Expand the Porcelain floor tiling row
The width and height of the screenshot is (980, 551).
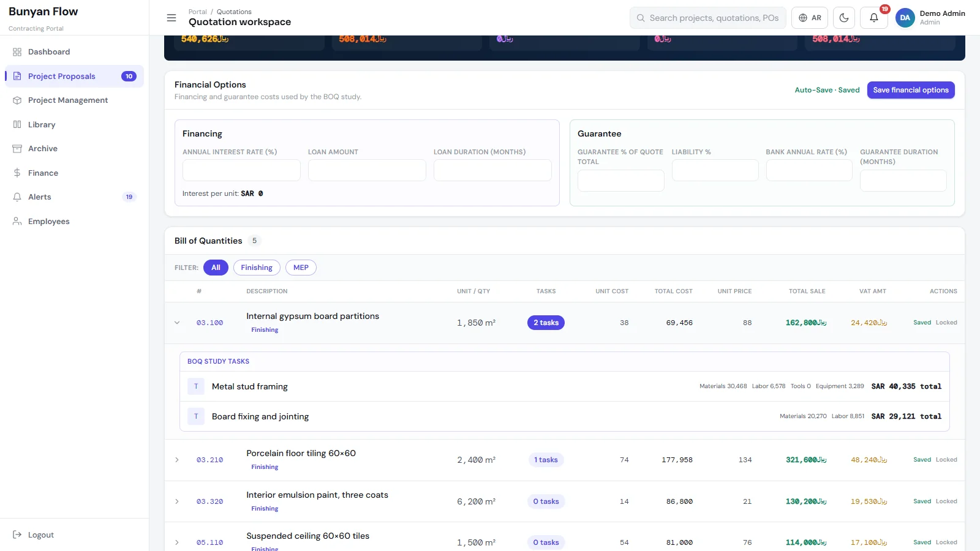pyautogui.click(x=177, y=460)
